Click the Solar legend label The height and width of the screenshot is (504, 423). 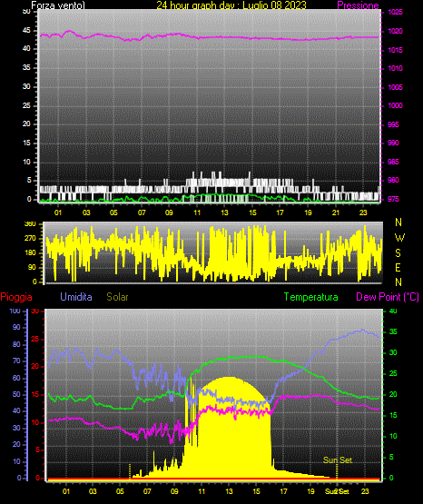[118, 297]
